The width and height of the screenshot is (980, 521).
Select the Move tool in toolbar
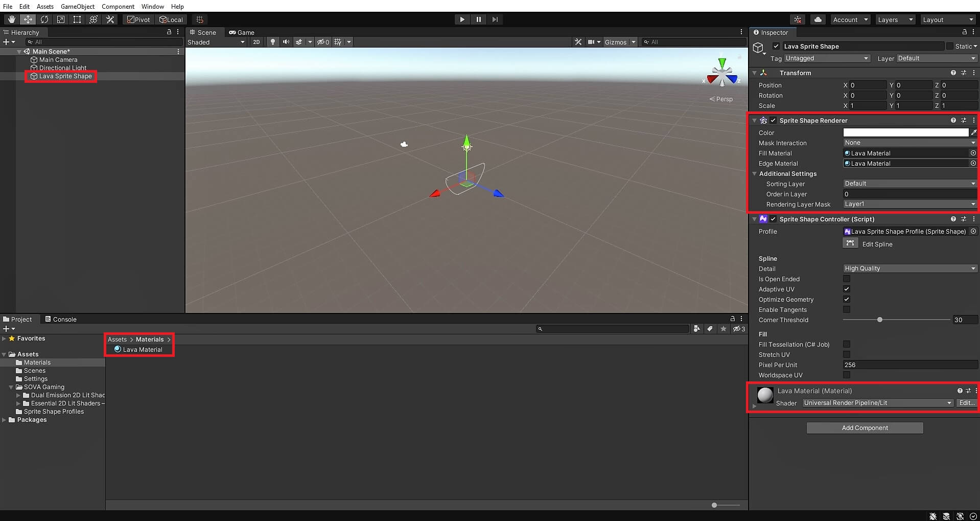coord(28,19)
